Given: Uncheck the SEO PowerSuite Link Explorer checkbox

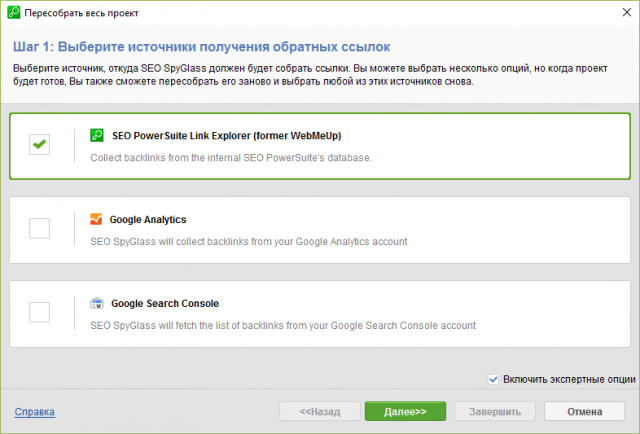Looking at the screenshot, I should [40, 145].
